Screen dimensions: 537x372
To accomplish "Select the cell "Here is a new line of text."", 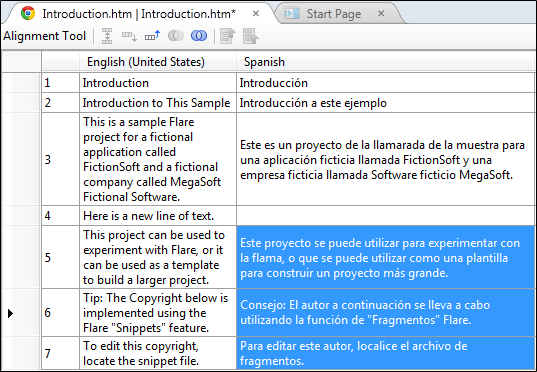I will pos(158,216).
